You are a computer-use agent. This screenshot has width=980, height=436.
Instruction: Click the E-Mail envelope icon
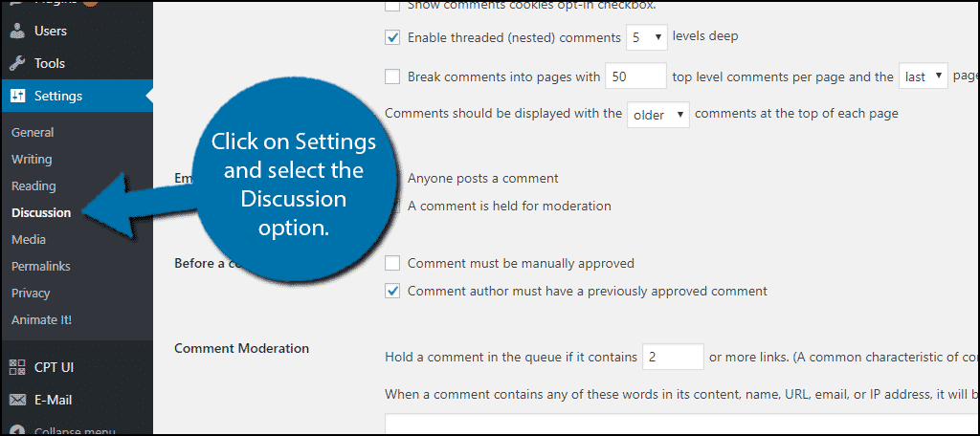[17, 400]
